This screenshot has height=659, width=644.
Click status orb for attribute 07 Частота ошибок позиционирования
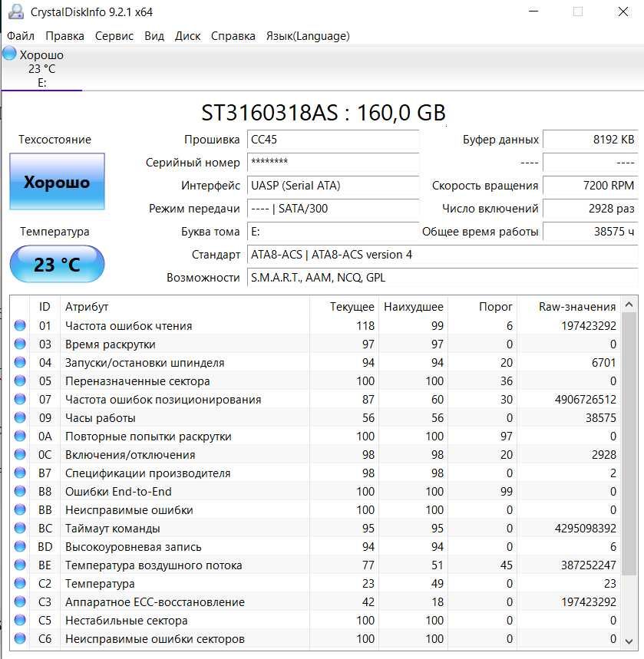point(20,399)
